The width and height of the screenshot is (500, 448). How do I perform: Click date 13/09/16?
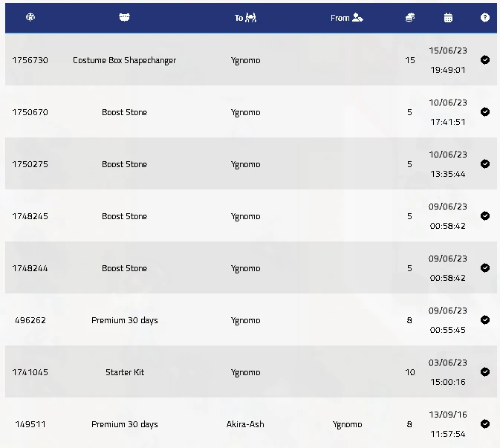(x=448, y=415)
